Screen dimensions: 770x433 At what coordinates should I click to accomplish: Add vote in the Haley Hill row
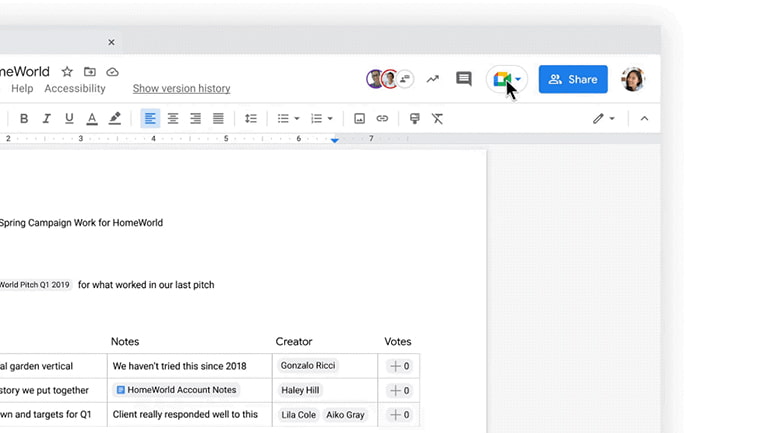[x=399, y=390]
